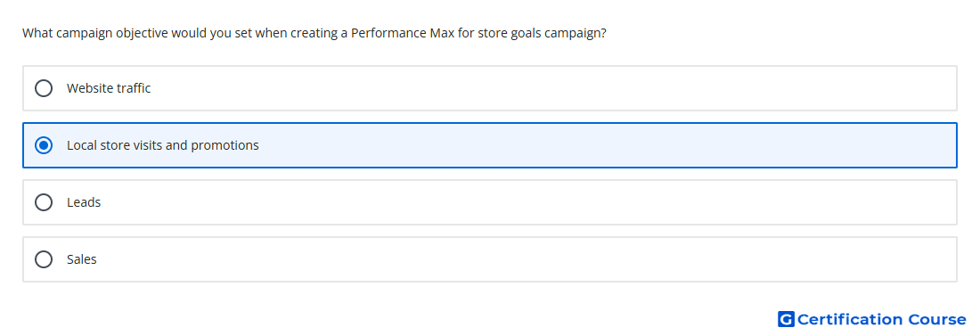Click the "Leads" answer text
980x336 pixels.
84,202
